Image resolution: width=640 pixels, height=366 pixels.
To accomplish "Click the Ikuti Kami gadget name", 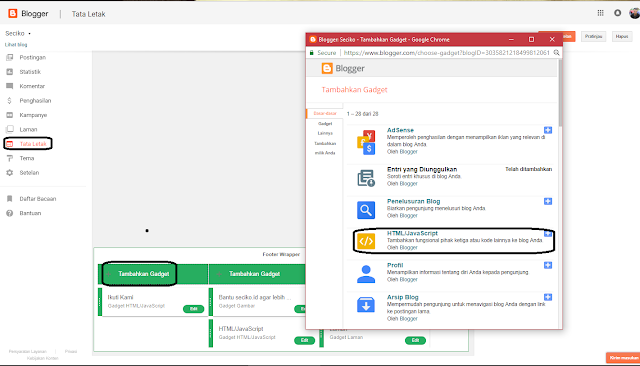I will coord(120,297).
